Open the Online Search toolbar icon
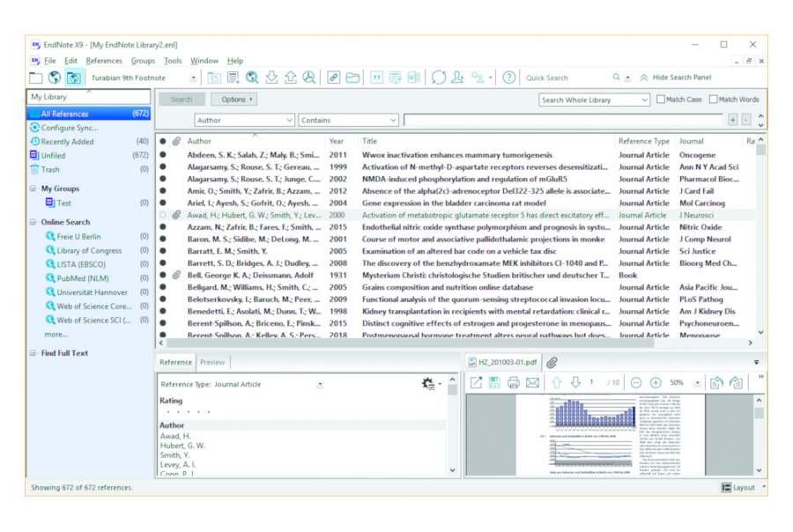The width and height of the screenshot is (793, 532). [x=252, y=78]
